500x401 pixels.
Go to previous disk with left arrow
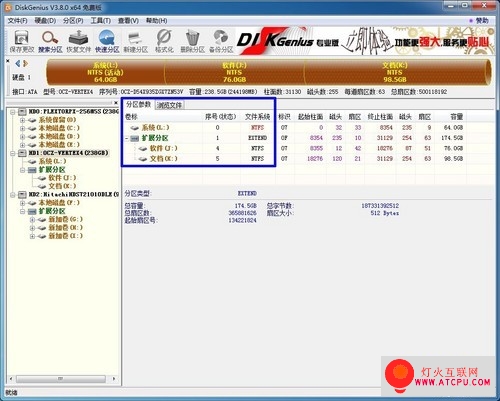tap(18, 63)
